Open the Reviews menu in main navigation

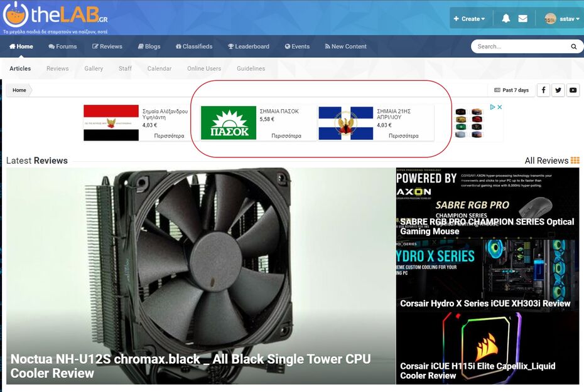point(107,46)
